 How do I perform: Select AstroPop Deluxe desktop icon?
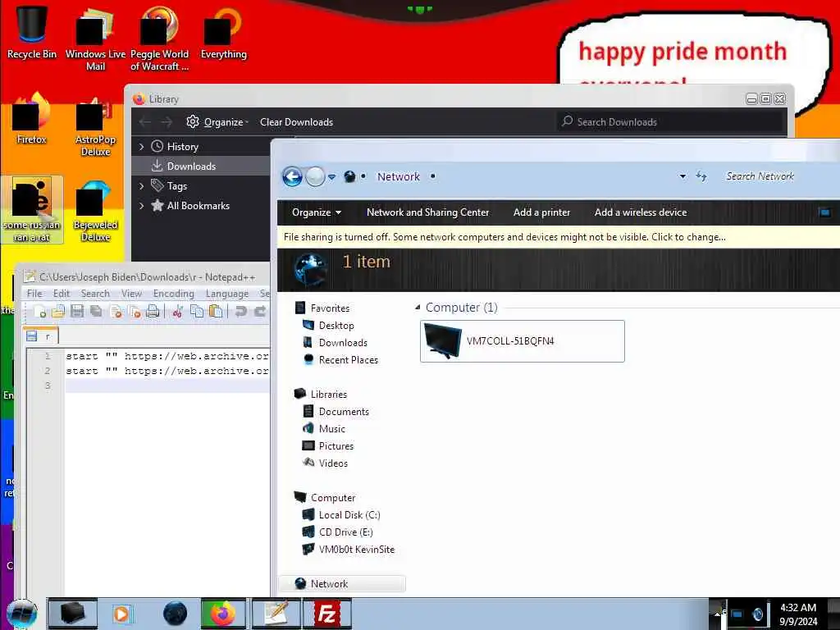[95, 126]
